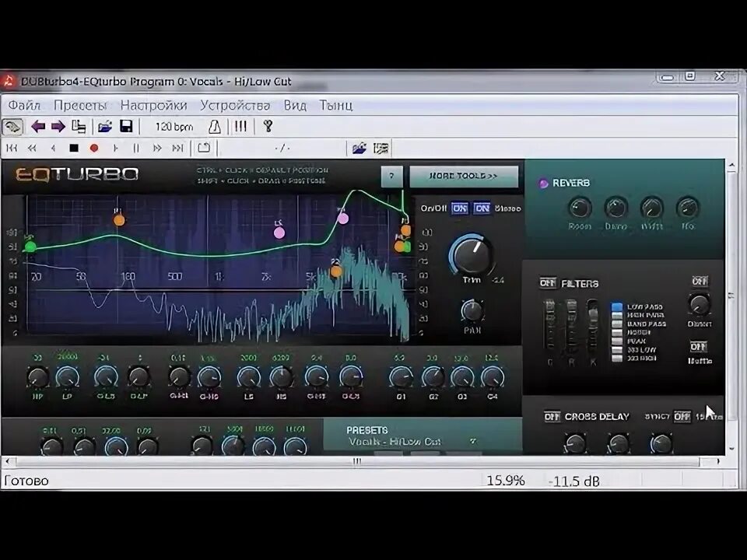Toggle the REVERB purple power indicator

click(x=543, y=184)
